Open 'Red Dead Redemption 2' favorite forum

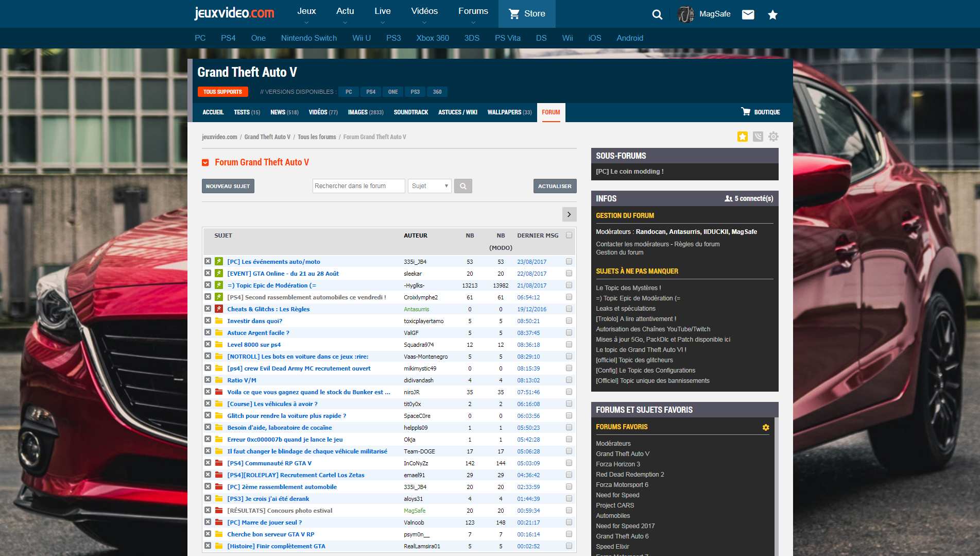tap(630, 475)
